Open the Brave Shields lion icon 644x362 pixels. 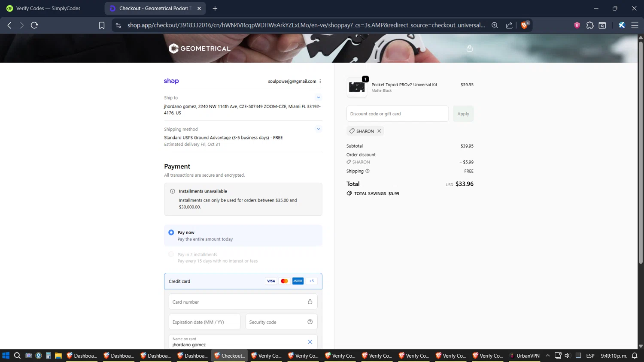[x=524, y=25]
